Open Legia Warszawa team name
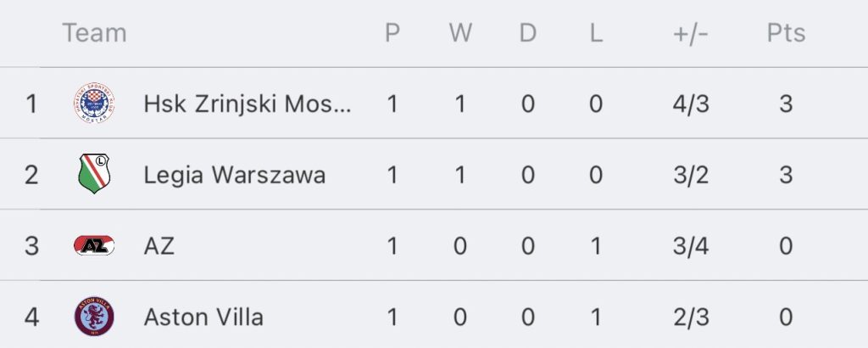The width and height of the screenshot is (868, 348). pyautogui.click(x=235, y=175)
